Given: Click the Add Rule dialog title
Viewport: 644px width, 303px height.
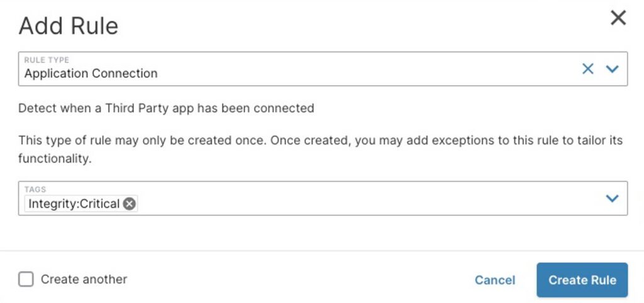Looking at the screenshot, I should tap(69, 26).
